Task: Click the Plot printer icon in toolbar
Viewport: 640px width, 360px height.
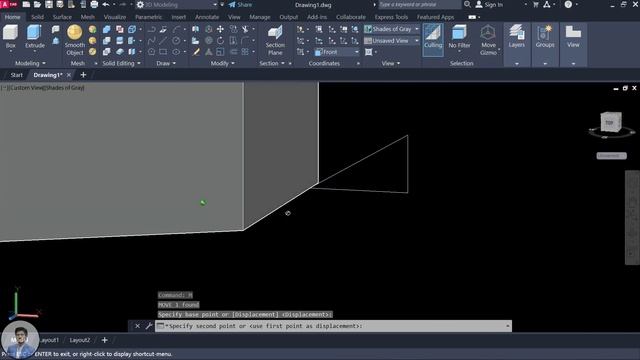Action: pos(94,4)
